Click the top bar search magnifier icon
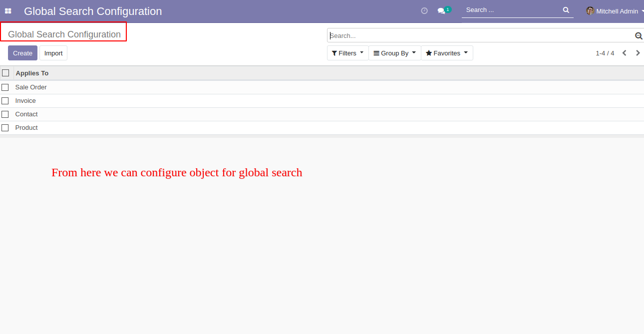 [x=566, y=10]
